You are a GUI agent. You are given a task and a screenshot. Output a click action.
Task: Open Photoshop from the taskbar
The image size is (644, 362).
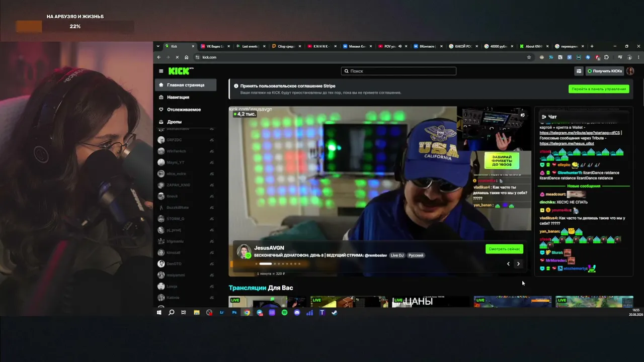234,313
